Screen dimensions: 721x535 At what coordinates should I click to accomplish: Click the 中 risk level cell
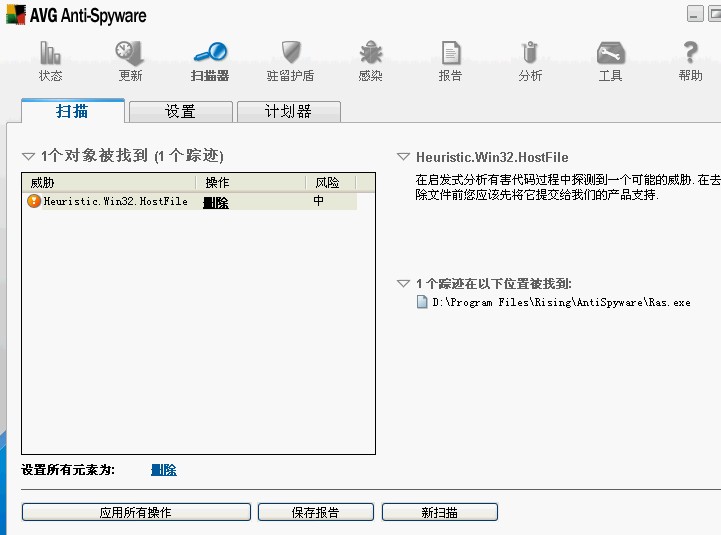click(x=318, y=201)
